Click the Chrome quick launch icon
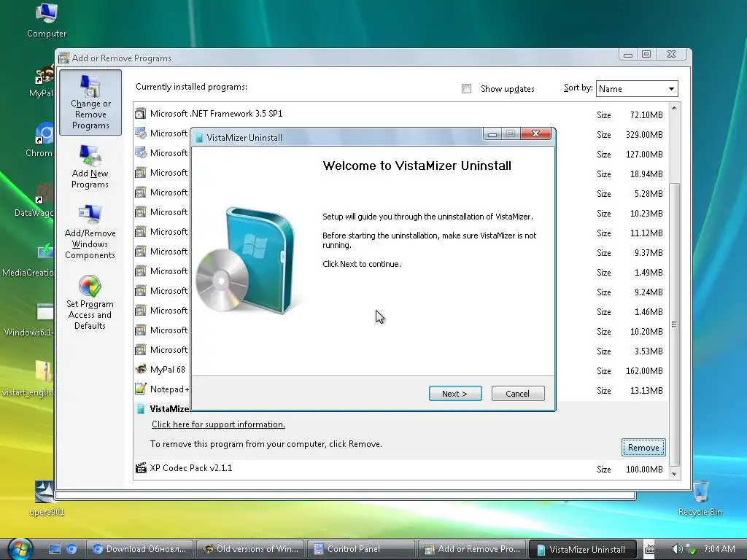747x560 pixels. tap(71, 549)
